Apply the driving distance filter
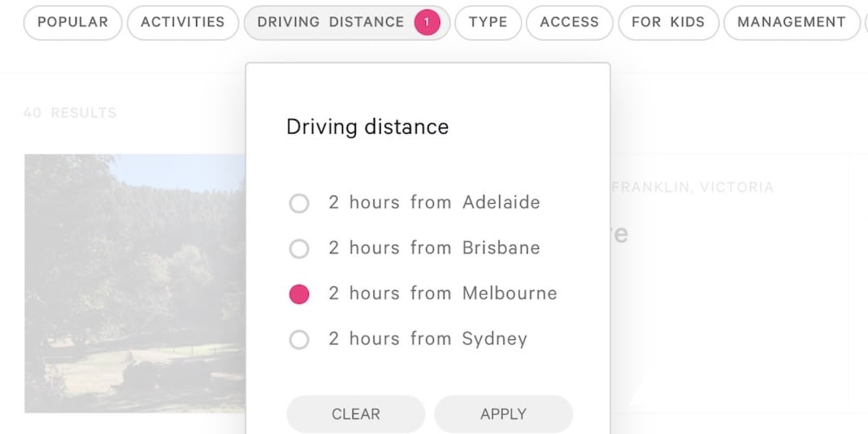The image size is (868, 434). click(503, 414)
